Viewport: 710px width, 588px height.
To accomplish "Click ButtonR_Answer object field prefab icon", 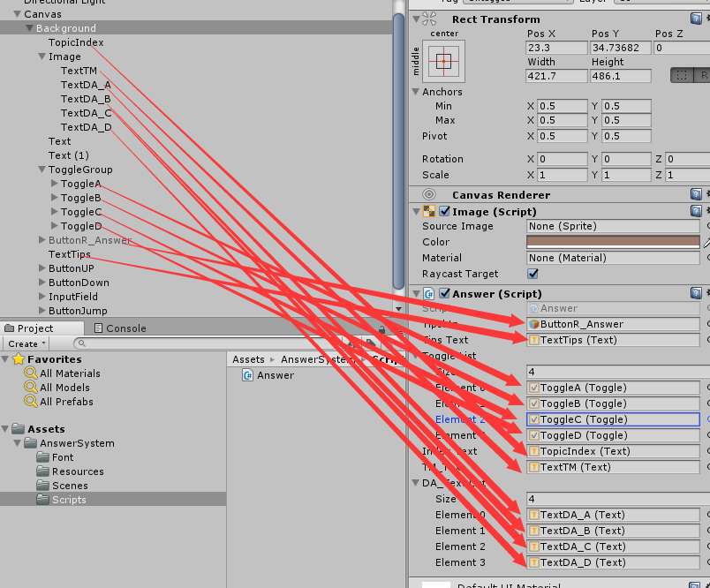I will [534, 324].
